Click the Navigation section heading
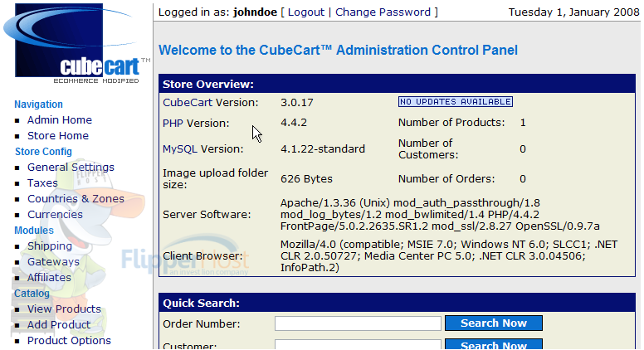Viewport: 644px width, 350px height. point(39,105)
